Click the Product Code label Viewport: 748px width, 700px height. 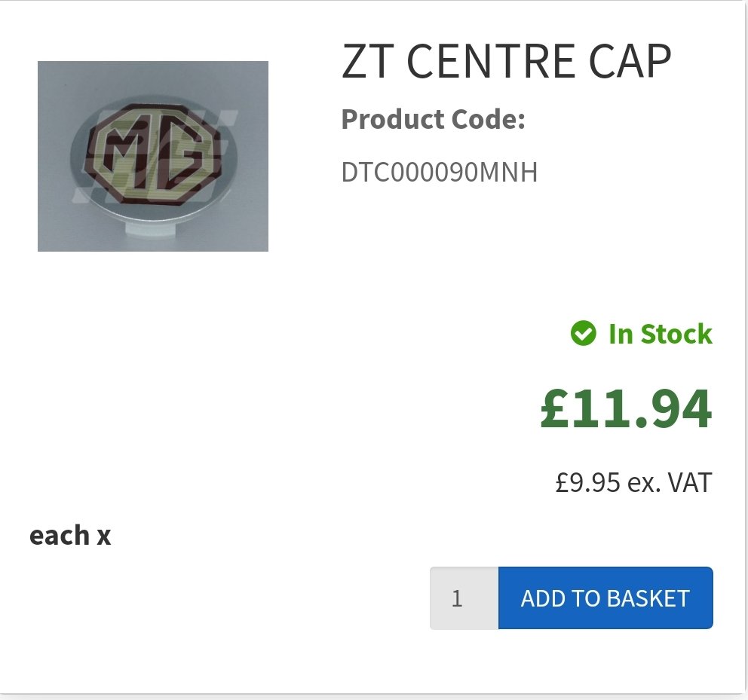click(x=433, y=119)
